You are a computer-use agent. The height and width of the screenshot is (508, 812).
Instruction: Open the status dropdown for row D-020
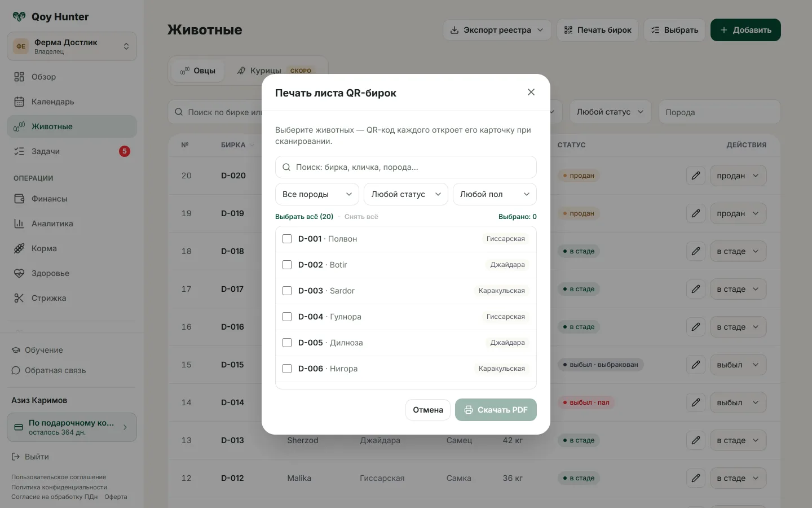(x=738, y=176)
